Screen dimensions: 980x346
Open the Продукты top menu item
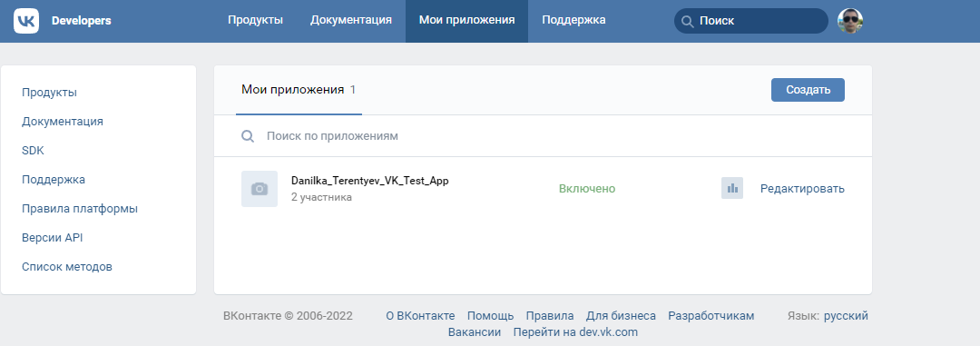pyautogui.click(x=255, y=20)
